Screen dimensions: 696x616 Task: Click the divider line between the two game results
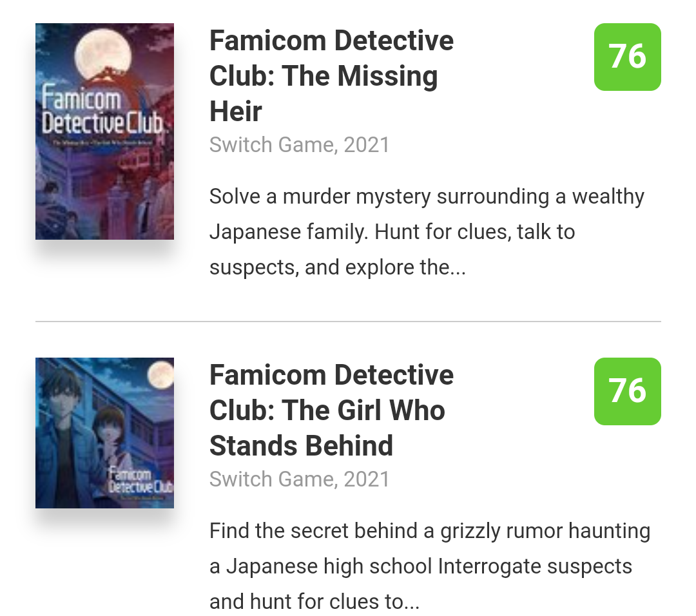(x=348, y=321)
